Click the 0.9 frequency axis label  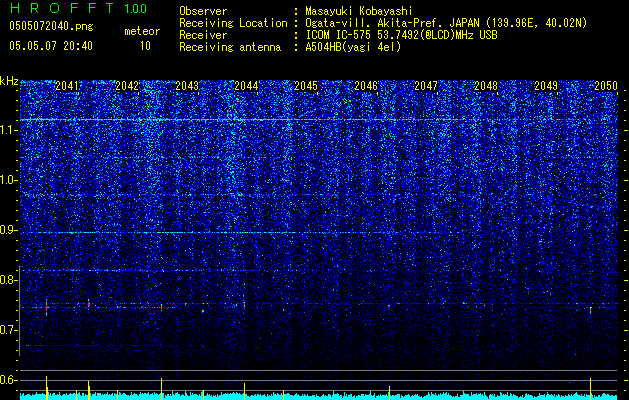coord(9,230)
